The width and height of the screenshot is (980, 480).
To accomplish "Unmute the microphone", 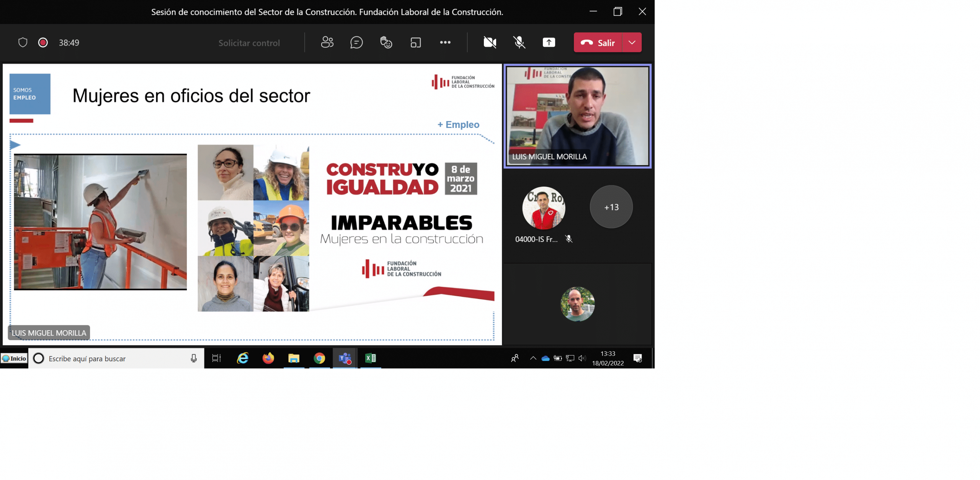I will [x=519, y=43].
